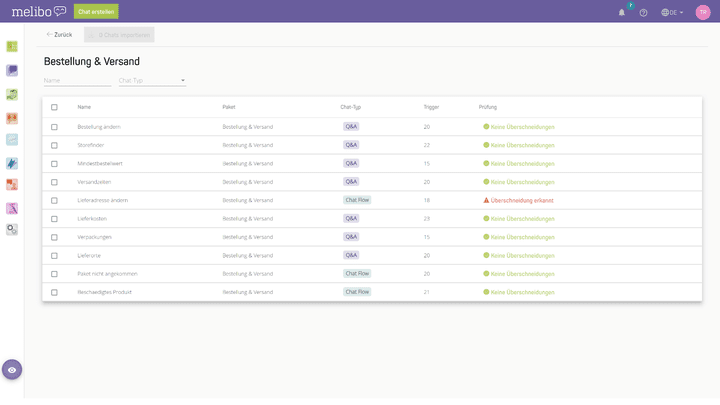This screenshot has width=720, height=405.
Task: Sort by the Trigger column header
Action: coord(431,107)
